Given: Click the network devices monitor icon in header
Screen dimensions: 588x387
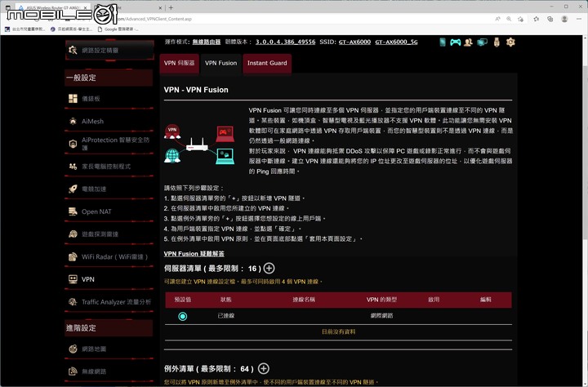Looking at the screenshot, I should point(483,42).
